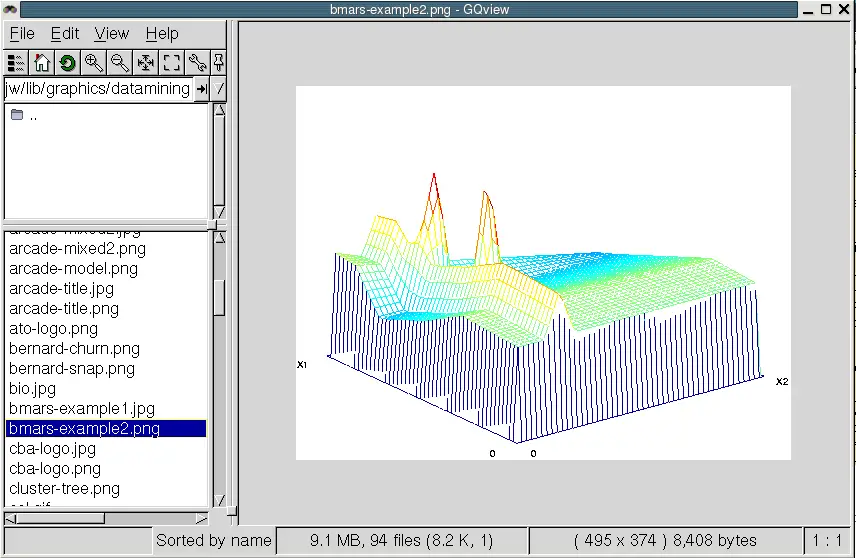Close the GQview window

tap(844, 9)
